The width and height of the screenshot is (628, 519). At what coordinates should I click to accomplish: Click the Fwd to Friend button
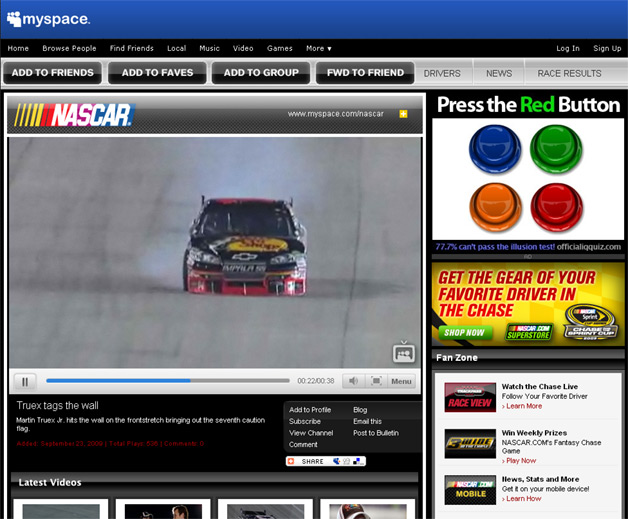tap(365, 73)
